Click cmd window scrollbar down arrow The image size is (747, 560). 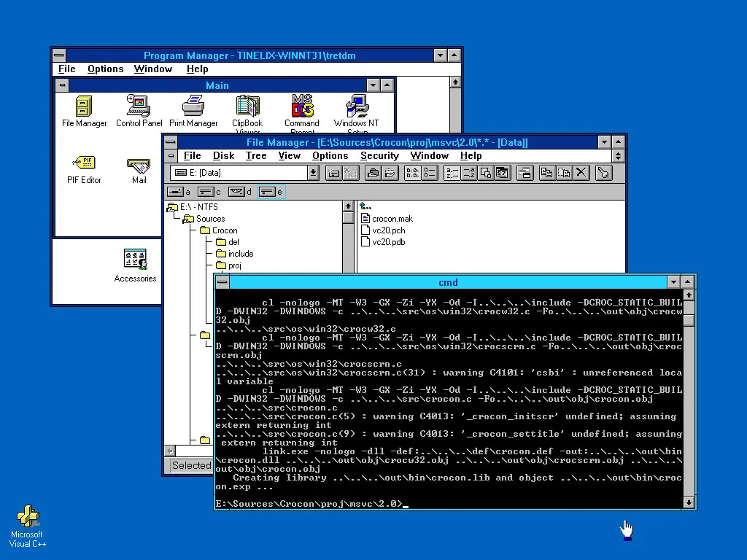point(689,503)
